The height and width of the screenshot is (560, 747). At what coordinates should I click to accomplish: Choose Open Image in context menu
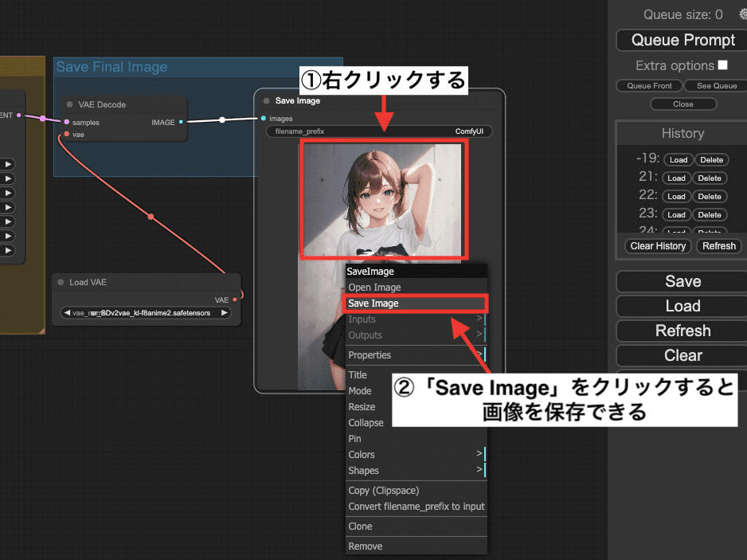pyautogui.click(x=417, y=288)
